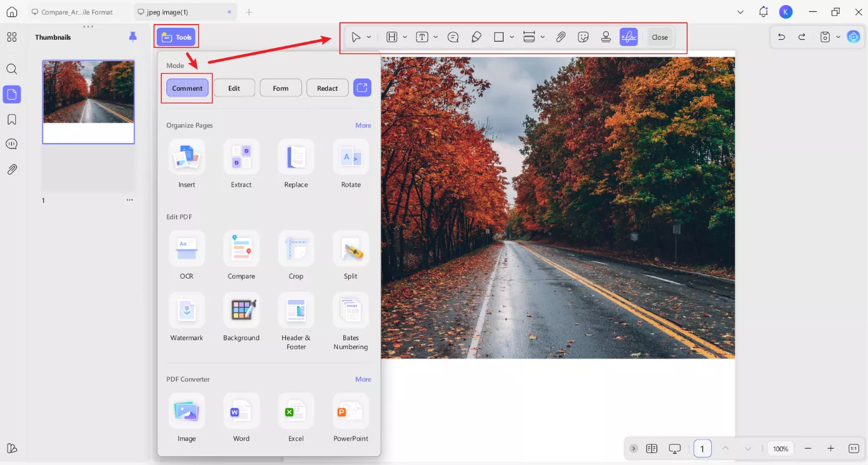Open the text box tool dropdown
The height and width of the screenshot is (465, 868).
(436, 37)
